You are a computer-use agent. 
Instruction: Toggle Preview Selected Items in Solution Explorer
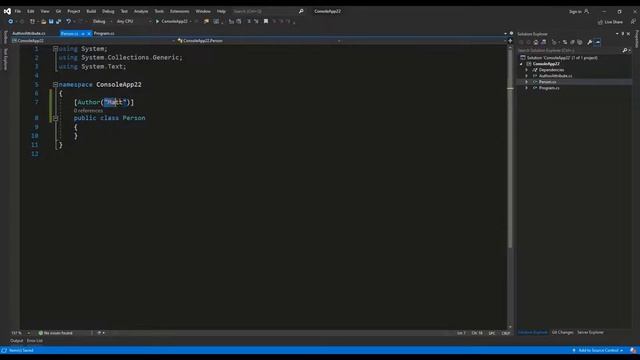[598, 42]
